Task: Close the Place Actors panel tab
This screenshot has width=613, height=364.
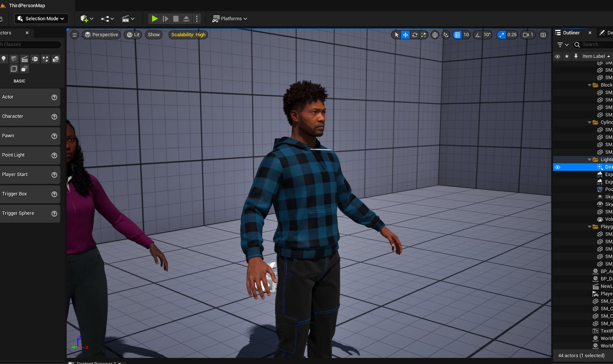Action: tap(27, 33)
